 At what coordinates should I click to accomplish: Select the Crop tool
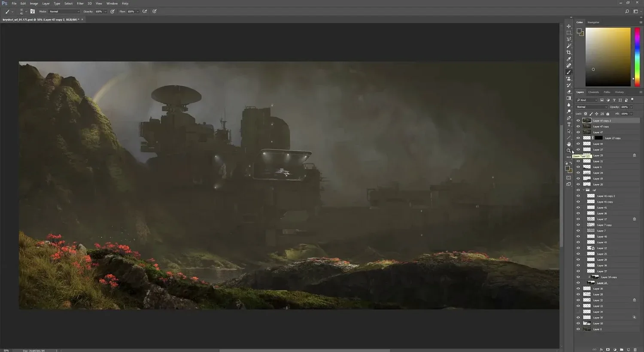(569, 52)
